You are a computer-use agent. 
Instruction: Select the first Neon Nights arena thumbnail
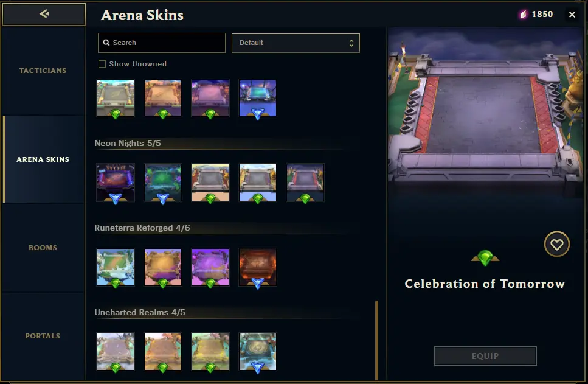point(116,183)
